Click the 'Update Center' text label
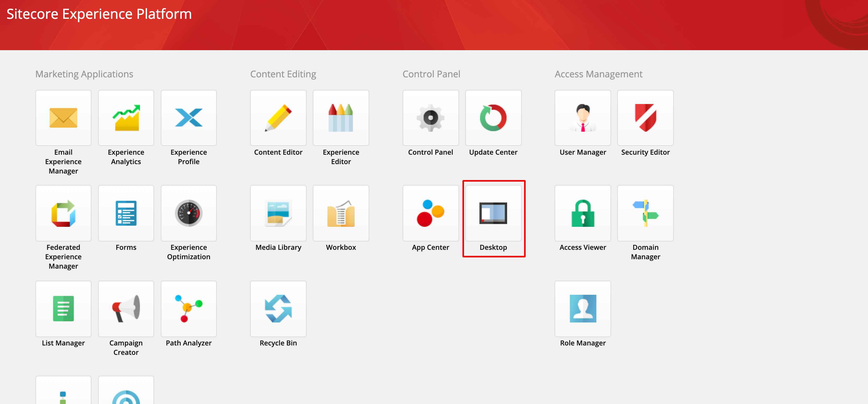The width and height of the screenshot is (868, 404). (493, 152)
